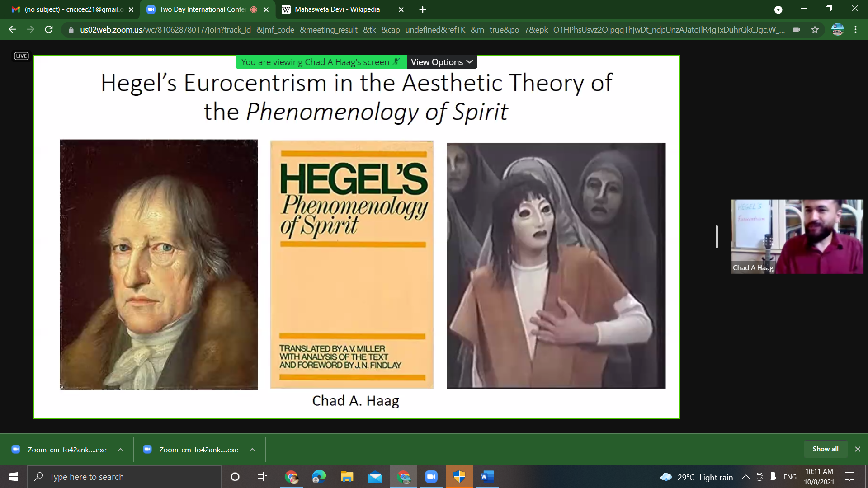868x488 pixels.
Task: Open File Explorer from taskbar
Action: point(347,477)
